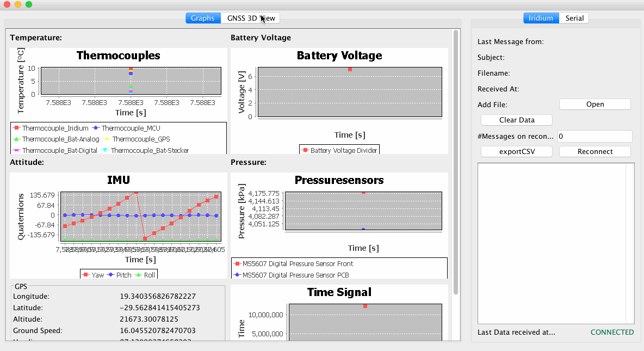Click the Reconnect button
Viewport: 644px width, 351px height.
pyautogui.click(x=595, y=152)
